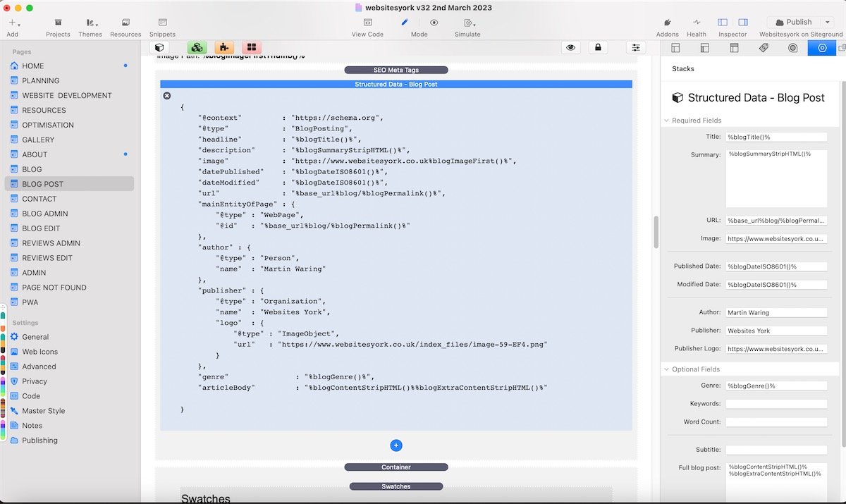The height and width of the screenshot is (504, 846).
Task: Switch editor Mode with the pencil icon
Action: [405, 22]
